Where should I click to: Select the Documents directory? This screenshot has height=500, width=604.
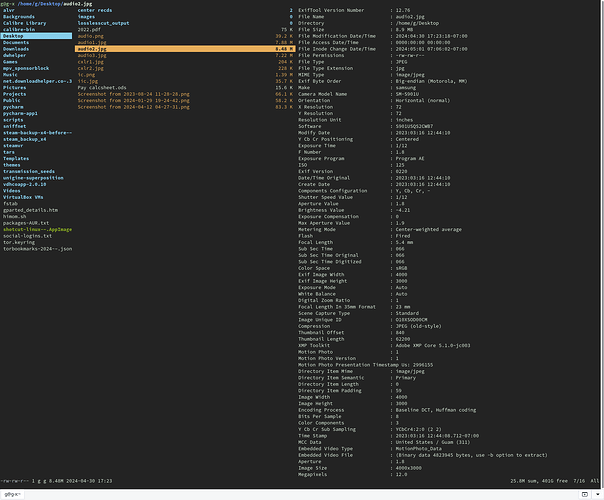[16, 42]
